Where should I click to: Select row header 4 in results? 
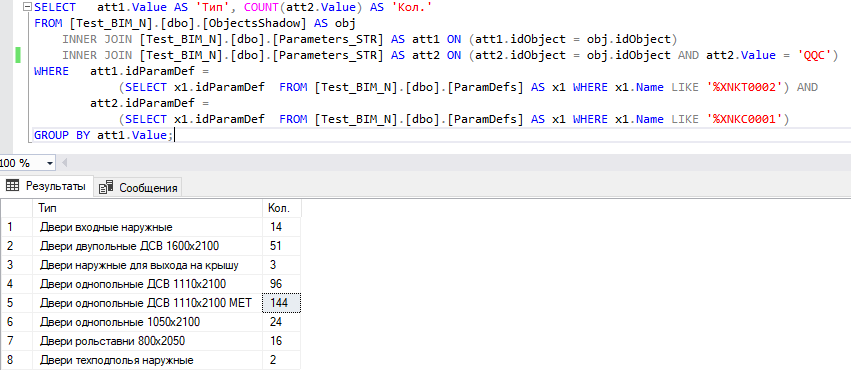(17, 284)
